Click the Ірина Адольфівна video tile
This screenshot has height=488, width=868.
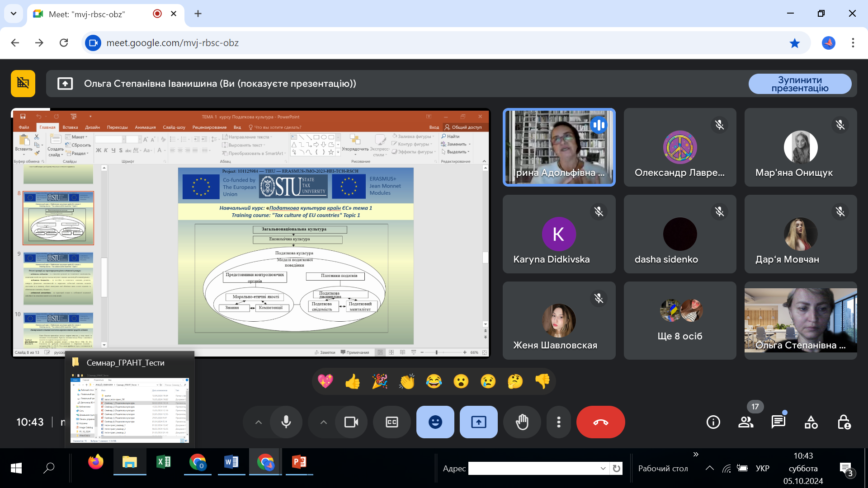559,147
